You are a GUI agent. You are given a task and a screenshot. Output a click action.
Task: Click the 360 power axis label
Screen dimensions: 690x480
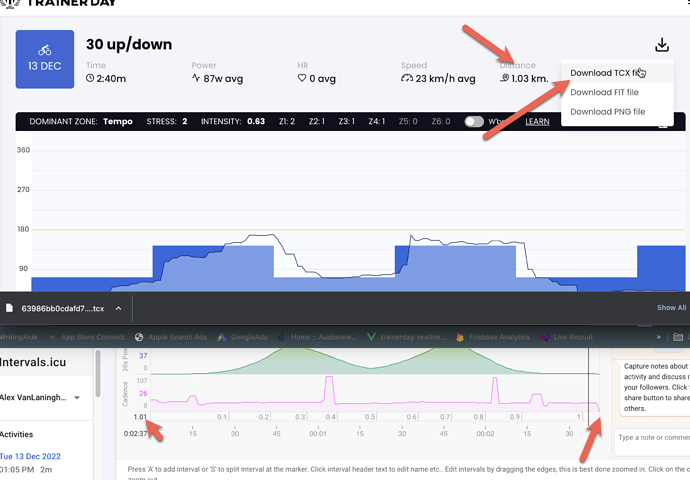click(23, 150)
